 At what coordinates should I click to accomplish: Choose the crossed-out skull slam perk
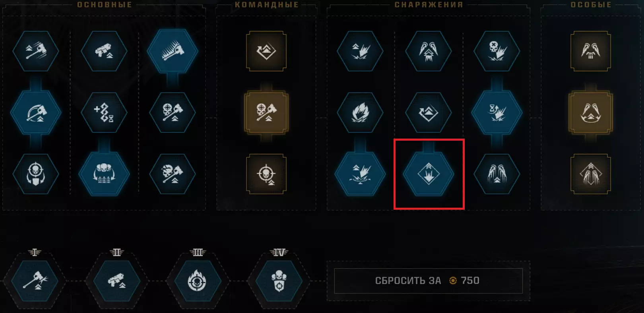(497, 51)
